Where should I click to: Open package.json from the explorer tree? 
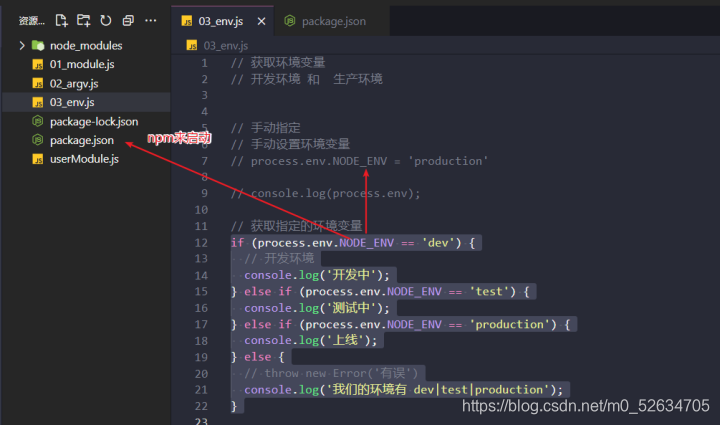click(82, 140)
